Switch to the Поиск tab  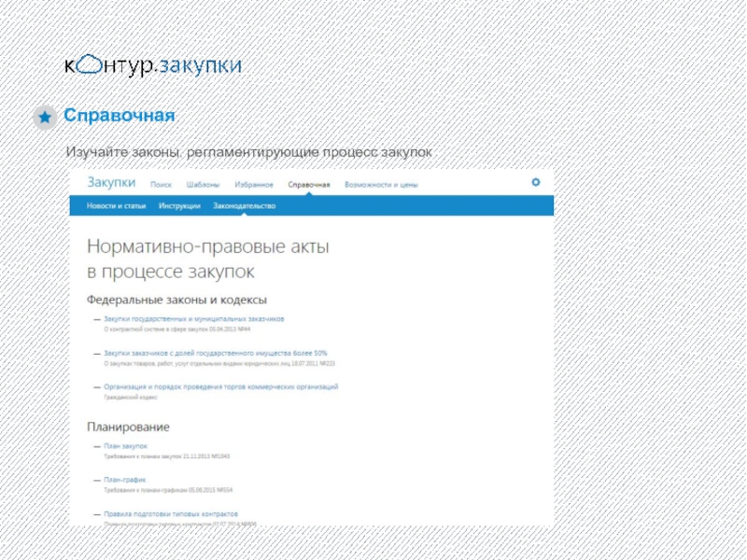coord(161,185)
